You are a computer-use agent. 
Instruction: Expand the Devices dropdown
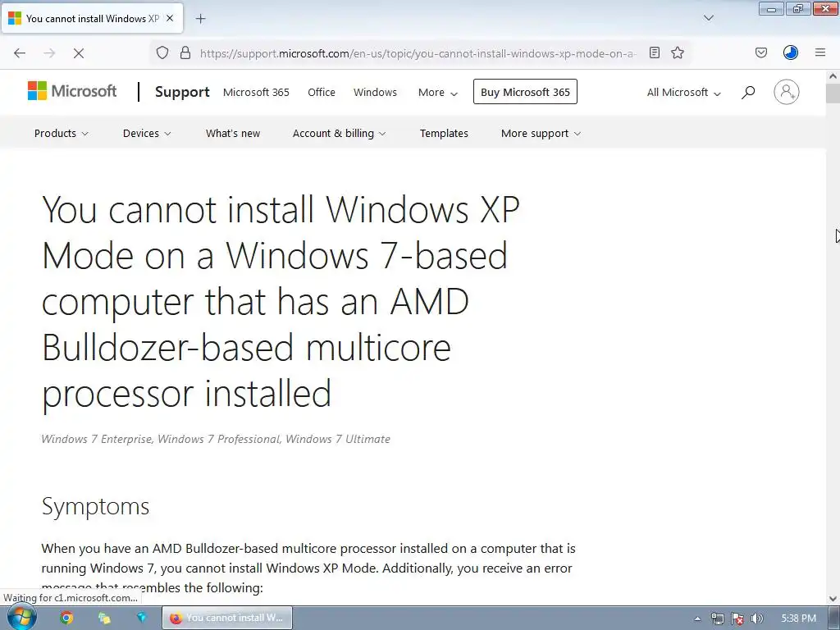point(147,134)
